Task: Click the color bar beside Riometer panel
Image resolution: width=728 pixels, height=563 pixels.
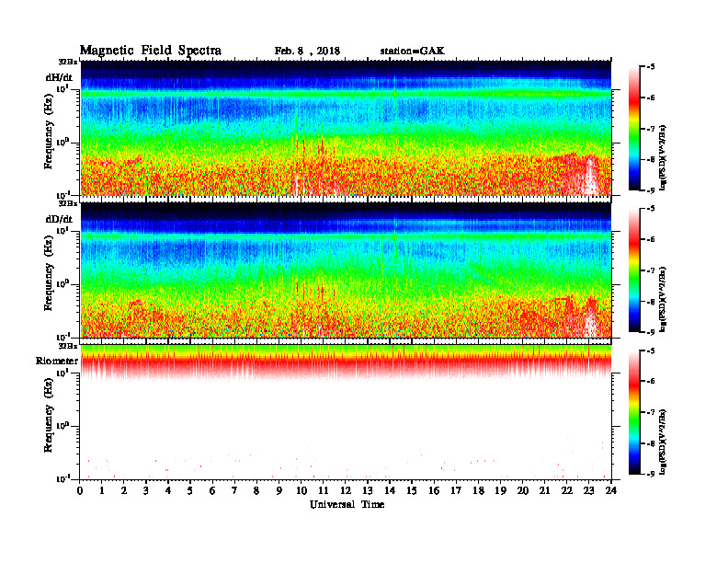Action: pos(634,412)
